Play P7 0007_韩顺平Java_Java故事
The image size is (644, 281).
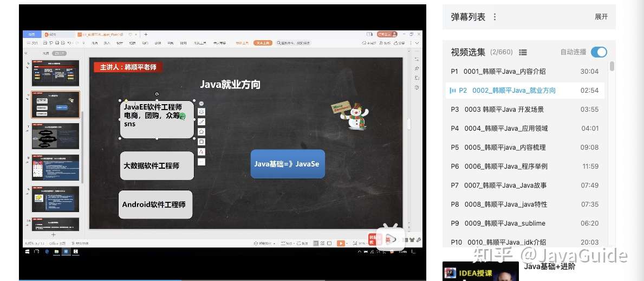525,185
